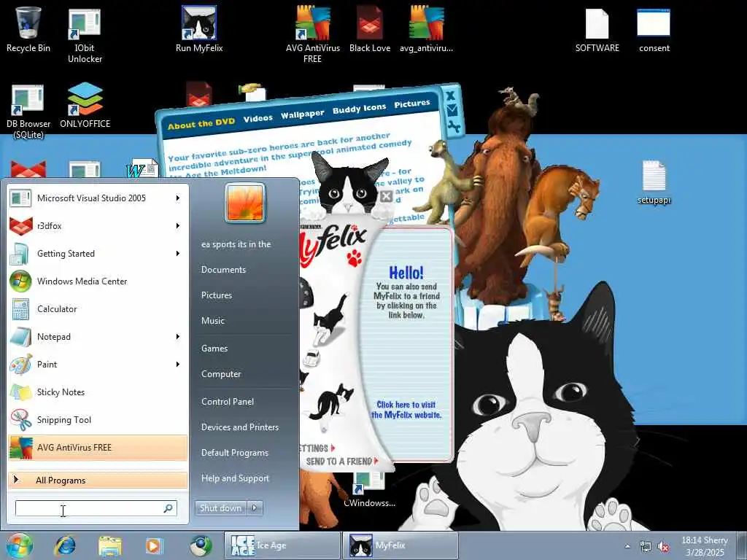
Task: Select the avg_antiviru... installer icon on desktop
Action: point(426,29)
